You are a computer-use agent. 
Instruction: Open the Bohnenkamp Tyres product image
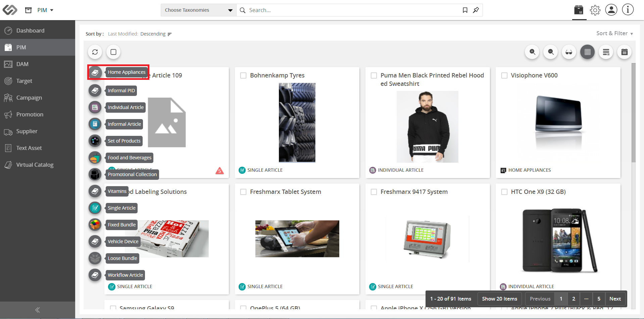[x=297, y=122]
